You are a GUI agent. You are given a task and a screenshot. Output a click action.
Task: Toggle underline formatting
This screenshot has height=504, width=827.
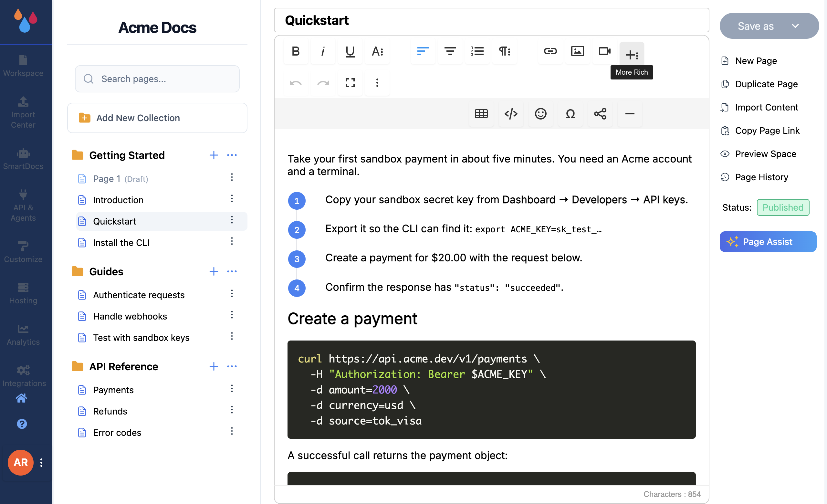pyautogui.click(x=350, y=51)
